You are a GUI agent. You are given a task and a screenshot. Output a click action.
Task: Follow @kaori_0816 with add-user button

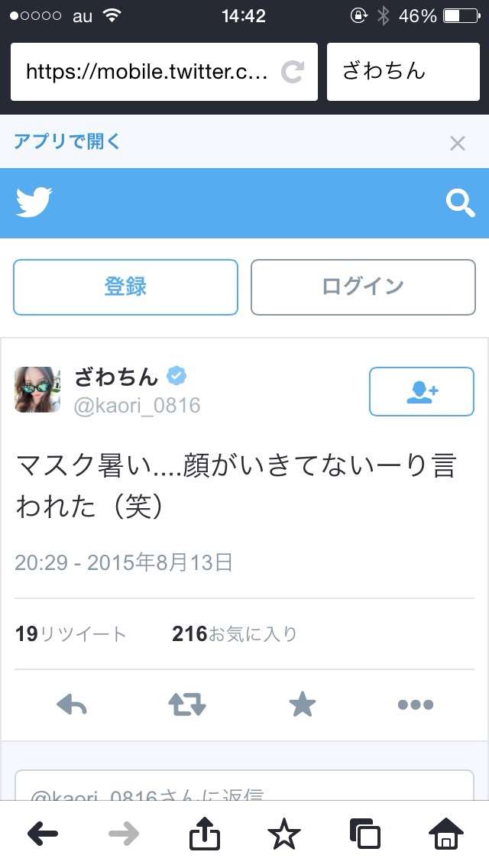pos(422,391)
